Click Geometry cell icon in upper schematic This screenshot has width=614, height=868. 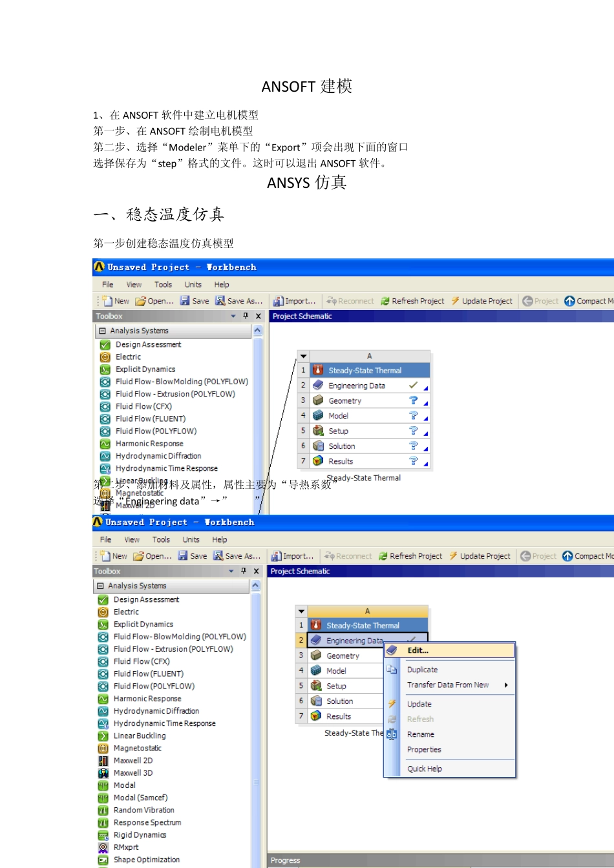coord(318,400)
